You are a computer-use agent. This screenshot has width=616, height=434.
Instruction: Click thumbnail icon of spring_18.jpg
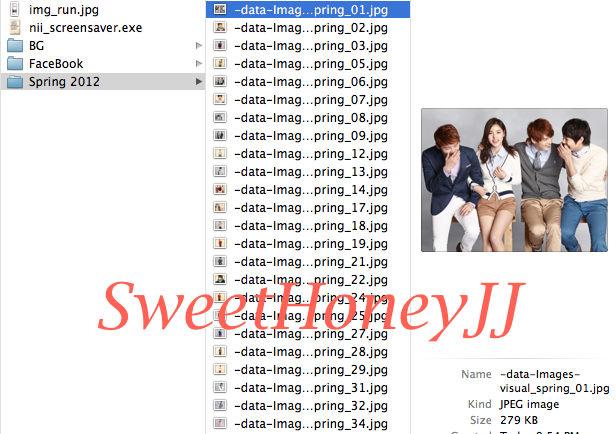pos(220,225)
